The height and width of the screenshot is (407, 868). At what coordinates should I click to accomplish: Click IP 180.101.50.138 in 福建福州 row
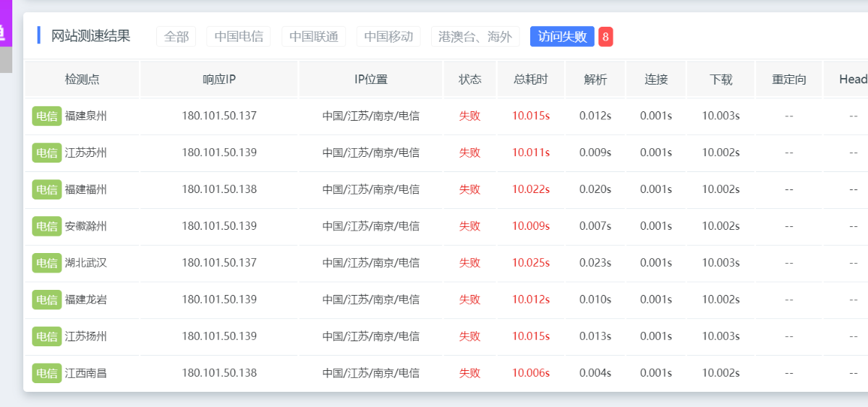point(219,189)
